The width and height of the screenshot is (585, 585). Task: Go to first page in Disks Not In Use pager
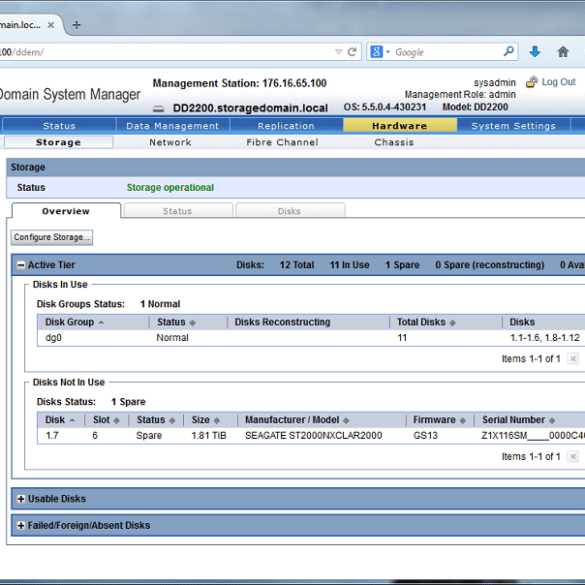(573, 456)
